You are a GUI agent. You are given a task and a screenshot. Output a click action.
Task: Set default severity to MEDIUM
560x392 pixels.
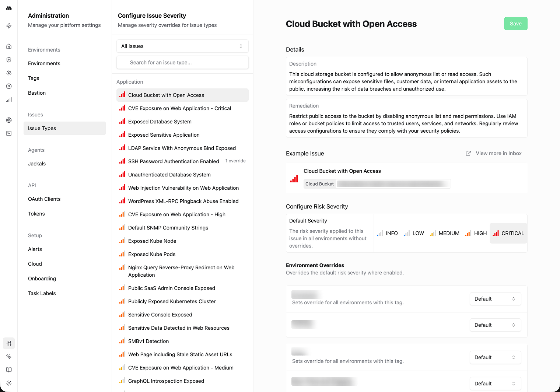445,233
